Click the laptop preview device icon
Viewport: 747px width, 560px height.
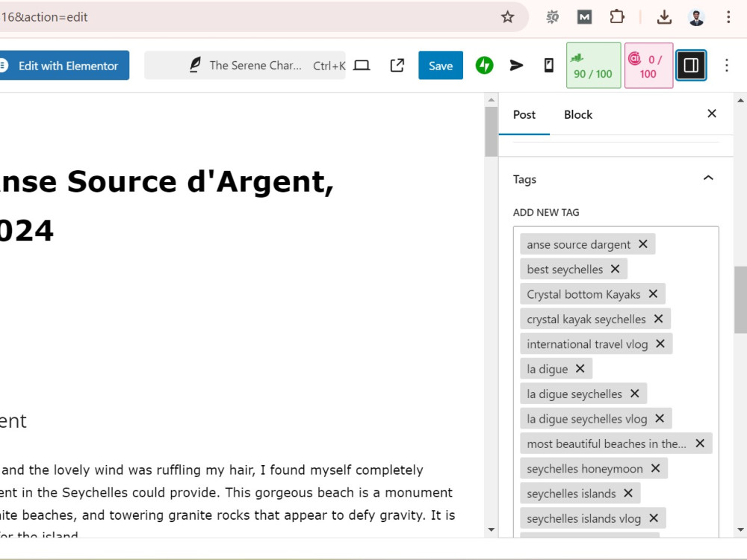point(362,65)
